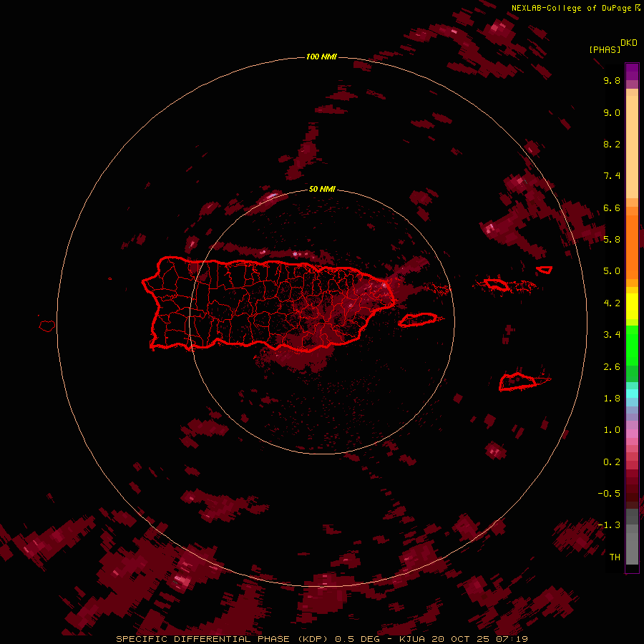Click the SPECIFIC DIFFERENTIAL PHASE (KDP) caption text
This screenshot has height=644, width=644.
coord(223,639)
